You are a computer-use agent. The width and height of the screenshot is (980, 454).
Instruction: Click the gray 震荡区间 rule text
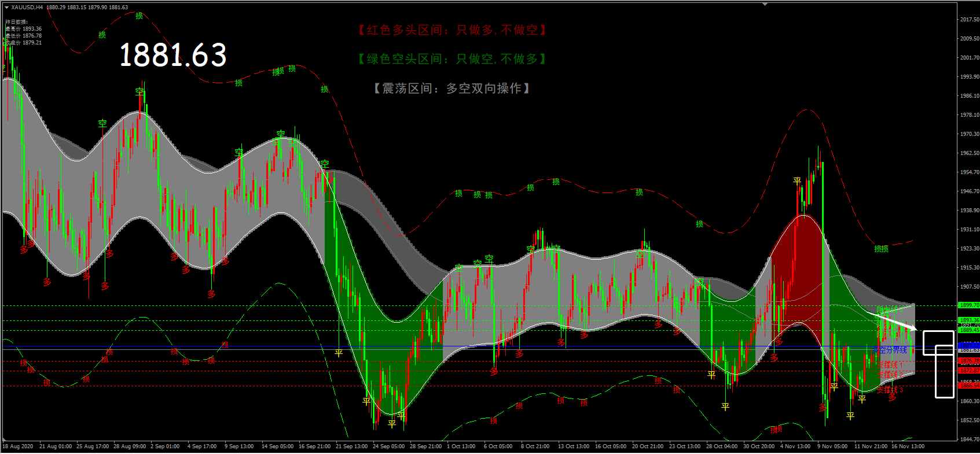coord(452,88)
